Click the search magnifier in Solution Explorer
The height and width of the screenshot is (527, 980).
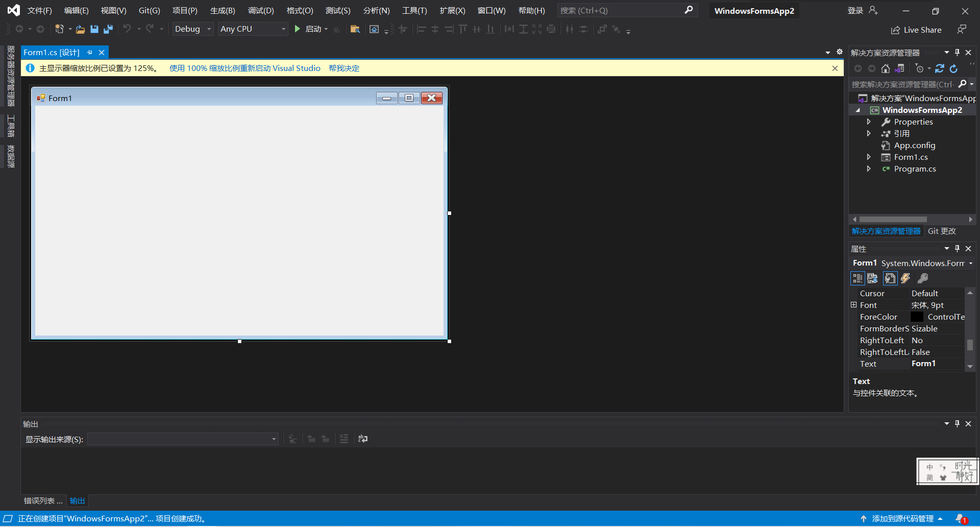(963, 84)
